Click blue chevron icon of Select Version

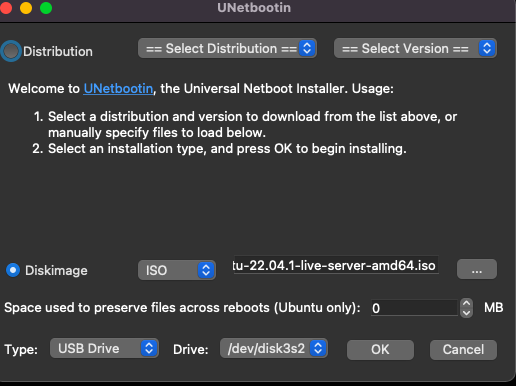pyautogui.click(x=487, y=48)
